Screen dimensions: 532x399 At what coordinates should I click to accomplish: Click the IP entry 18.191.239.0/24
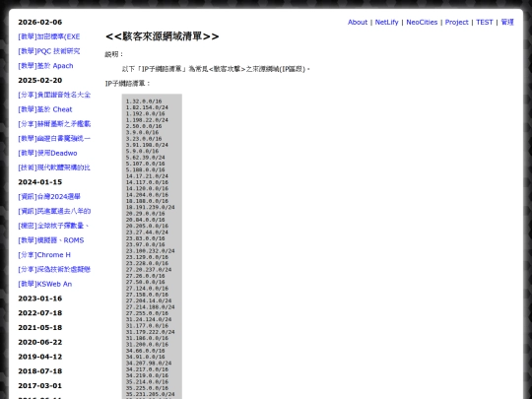point(151,207)
